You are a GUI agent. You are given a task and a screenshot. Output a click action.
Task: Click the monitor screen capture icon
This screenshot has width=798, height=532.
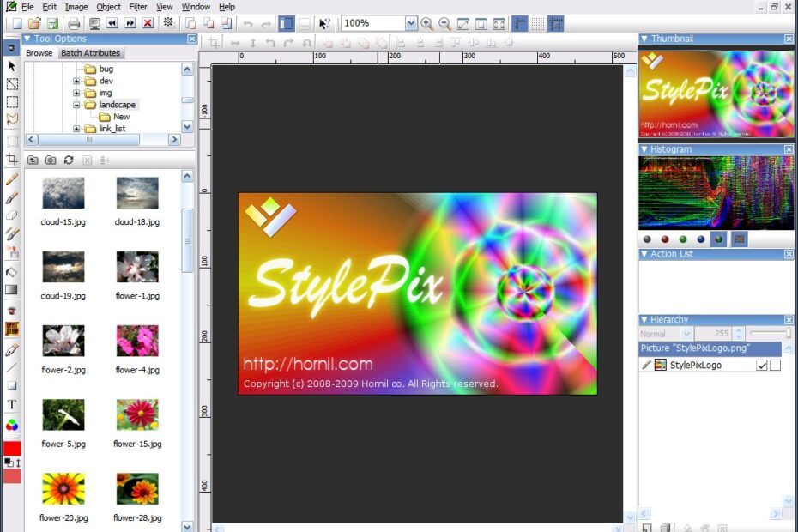point(94,23)
